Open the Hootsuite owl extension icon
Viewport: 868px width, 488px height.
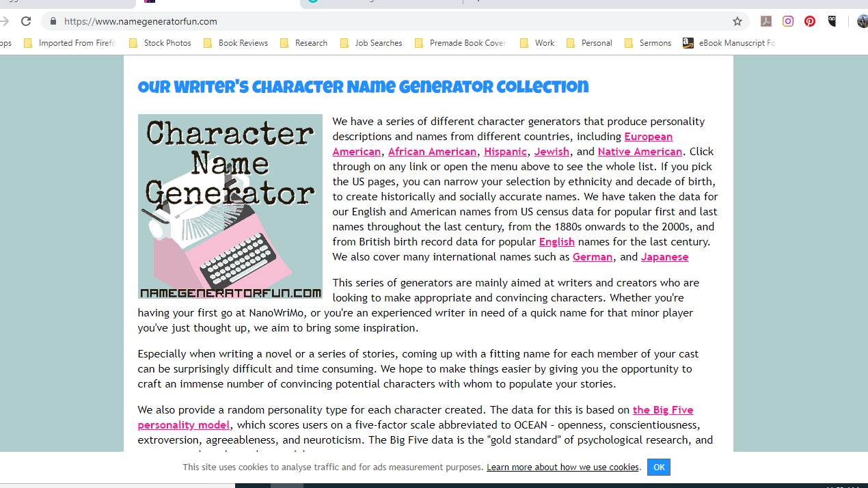tap(832, 21)
